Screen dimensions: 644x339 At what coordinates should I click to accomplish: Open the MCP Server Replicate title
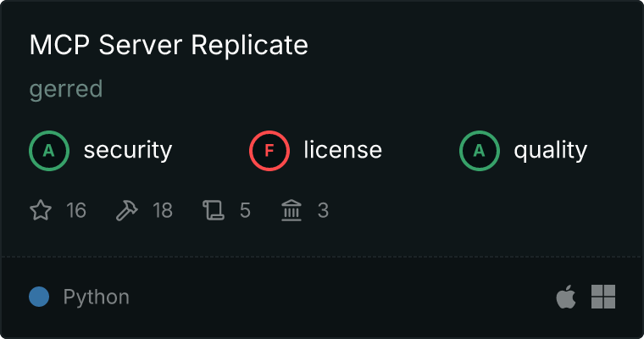click(169, 45)
